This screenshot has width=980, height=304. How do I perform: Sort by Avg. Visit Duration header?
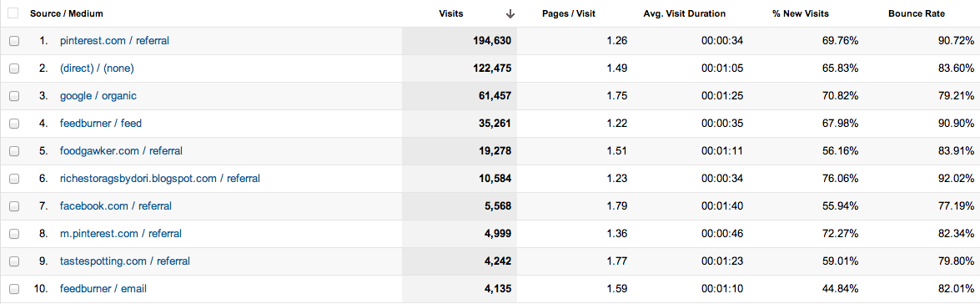[x=685, y=13]
